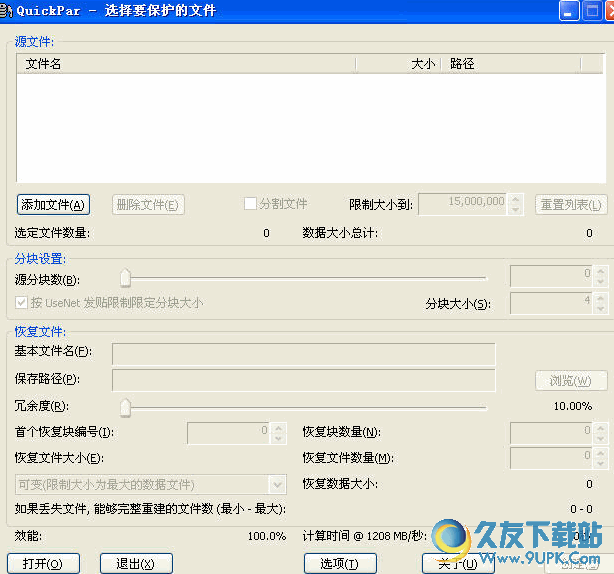
Task: Maximize the QuickPar window
Action: [x=592, y=11]
